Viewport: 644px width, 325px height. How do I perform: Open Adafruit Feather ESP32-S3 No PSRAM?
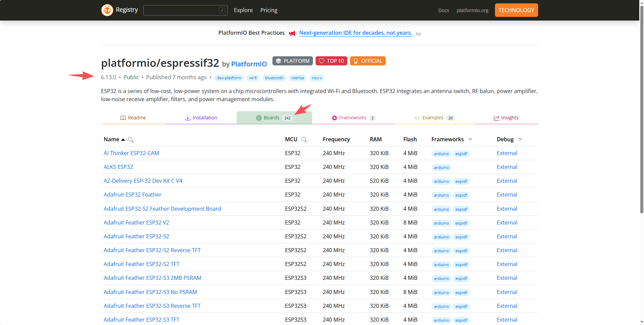[150, 292]
